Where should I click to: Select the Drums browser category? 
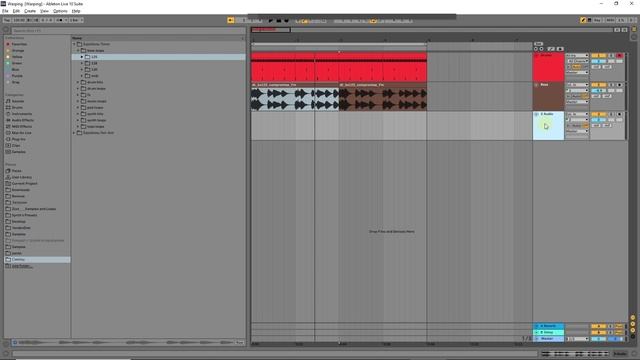pyautogui.click(x=17, y=107)
